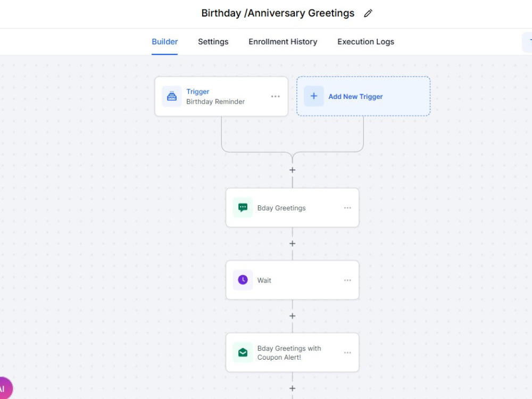This screenshot has width=532, height=399.
Task: Open Wait step three-dot options menu
Action: [x=347, y=280]
